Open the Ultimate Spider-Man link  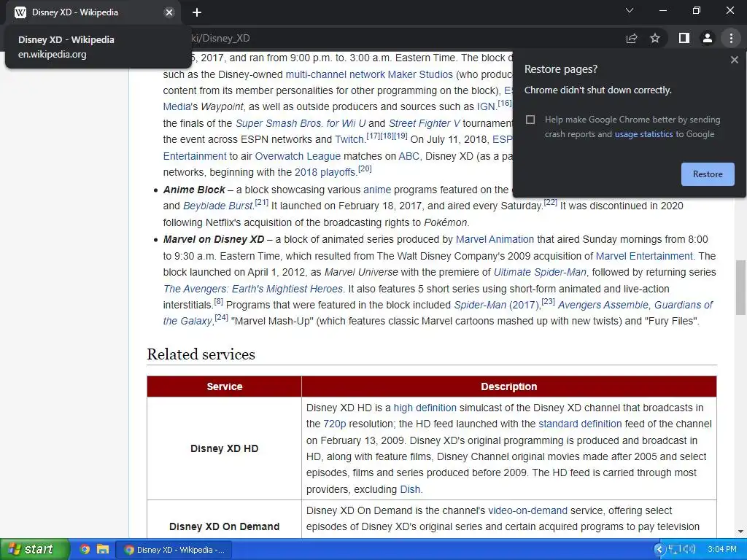click(x=540, y=273)
